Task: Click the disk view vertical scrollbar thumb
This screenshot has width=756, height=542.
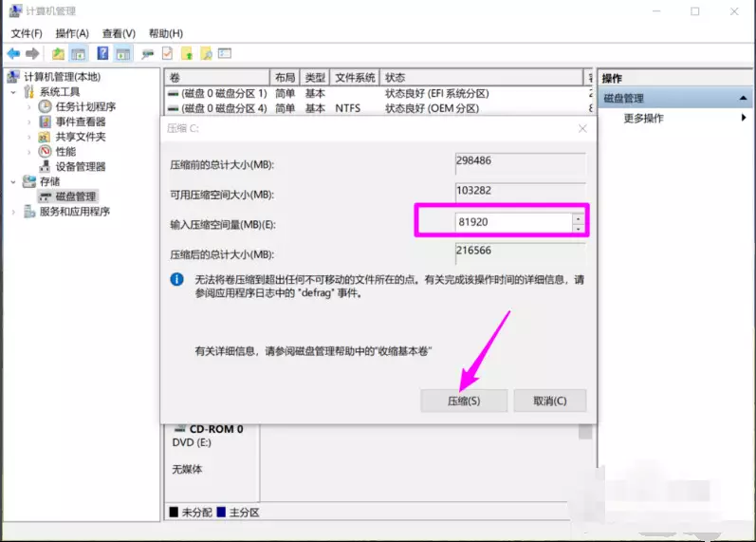Action: pos(585,432)
